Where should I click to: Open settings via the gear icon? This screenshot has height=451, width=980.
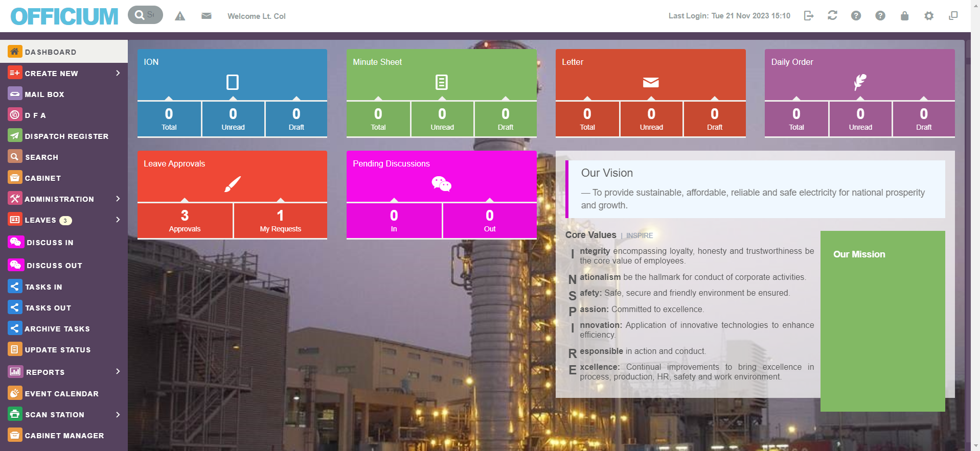(x=929, y=16)
